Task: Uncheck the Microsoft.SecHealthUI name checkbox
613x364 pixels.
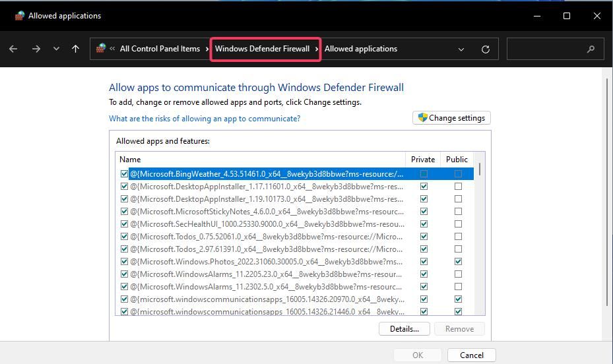Action: pyautogui.click(x=124, y=224)
